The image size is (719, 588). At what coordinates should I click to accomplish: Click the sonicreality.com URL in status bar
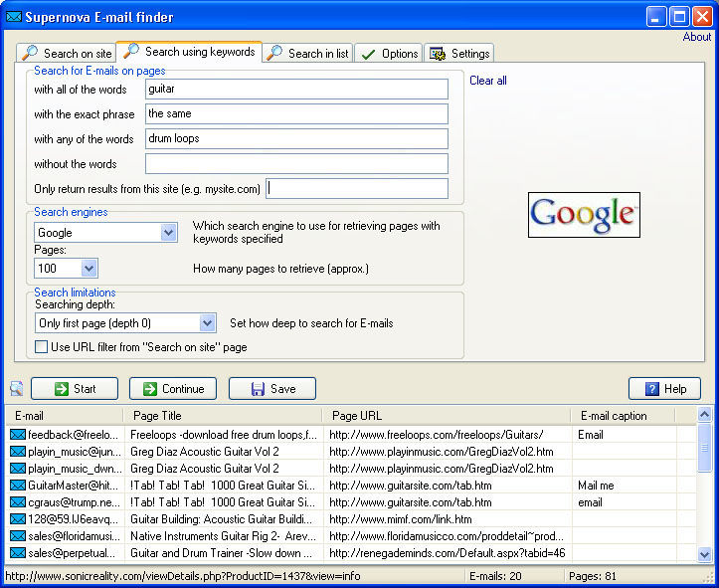[183, 576]
